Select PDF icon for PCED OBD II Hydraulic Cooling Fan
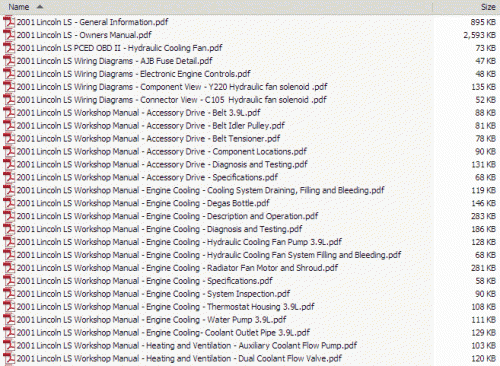The image size is (500, 366). tap(9, 48)
